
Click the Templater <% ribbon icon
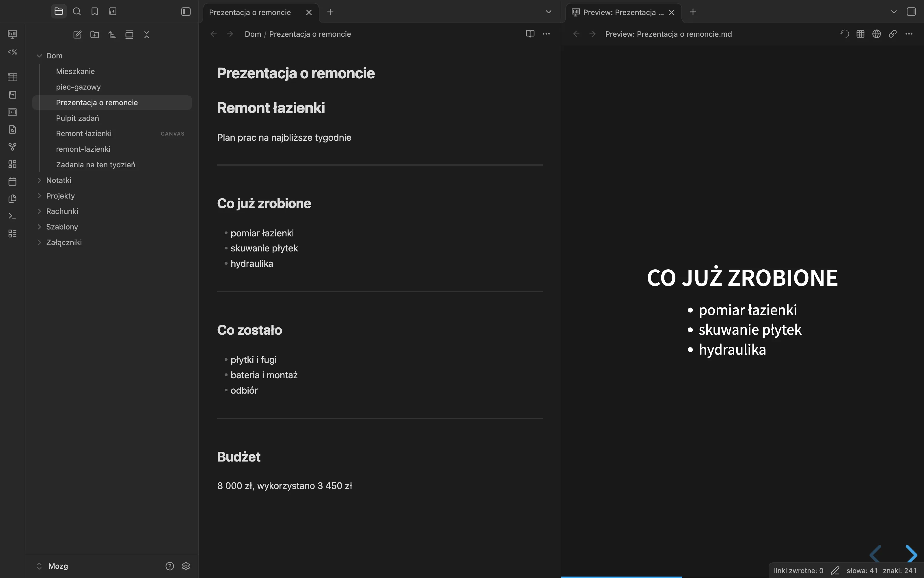click(12, 52)
